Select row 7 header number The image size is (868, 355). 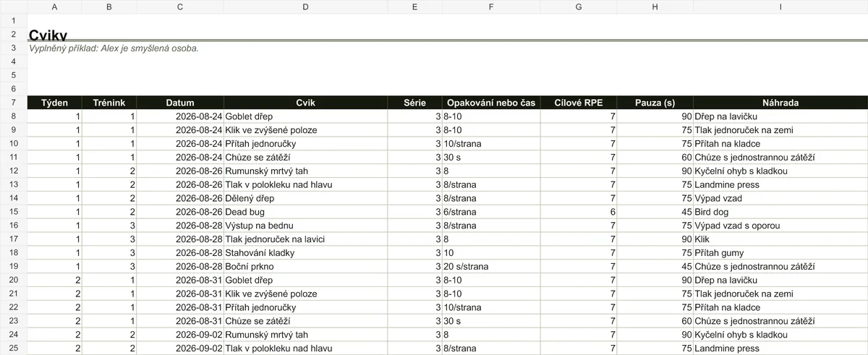14,103
